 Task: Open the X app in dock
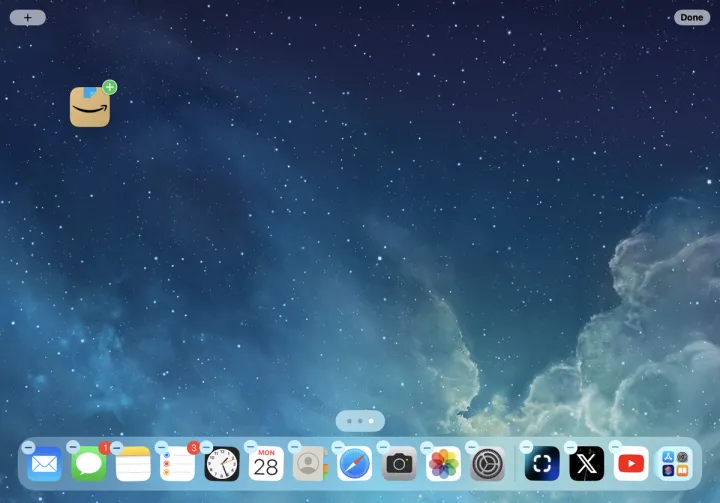coord(586,464)
